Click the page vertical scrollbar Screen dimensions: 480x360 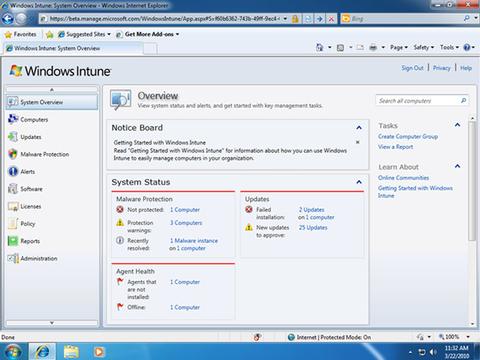pyautogui.click(x=472, y=180)
